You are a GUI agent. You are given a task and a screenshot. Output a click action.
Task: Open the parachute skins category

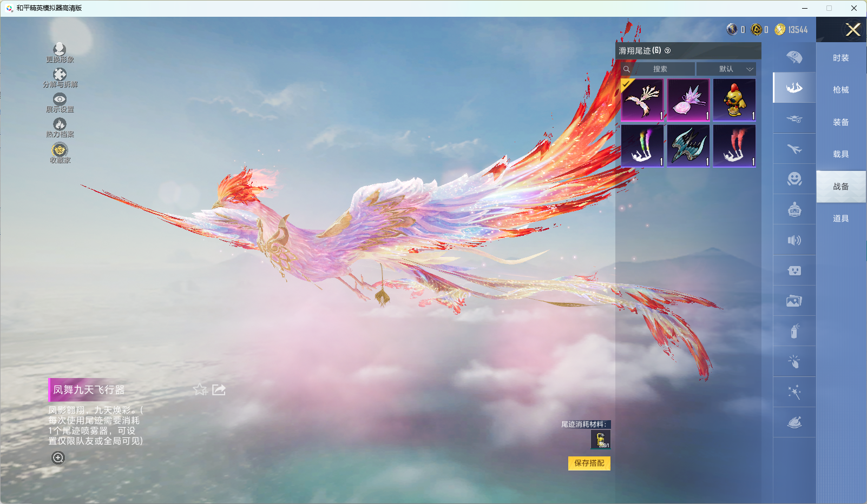pos(794,57)
